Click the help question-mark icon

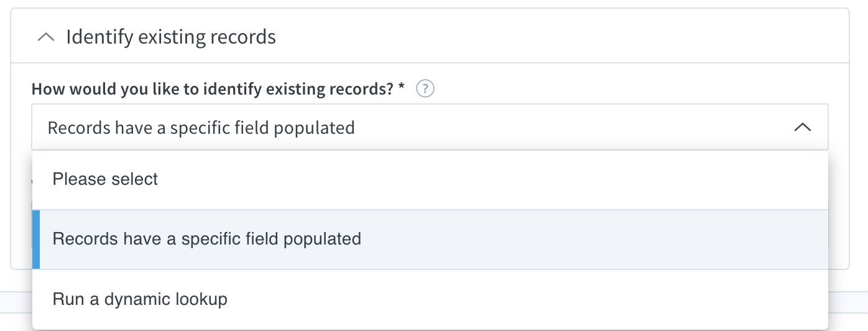(425, 89)
